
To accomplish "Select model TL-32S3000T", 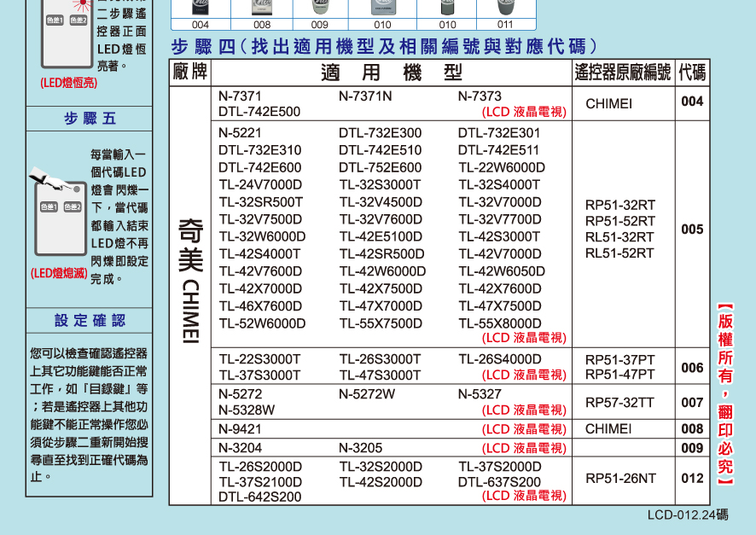I will tap(380, 185).
